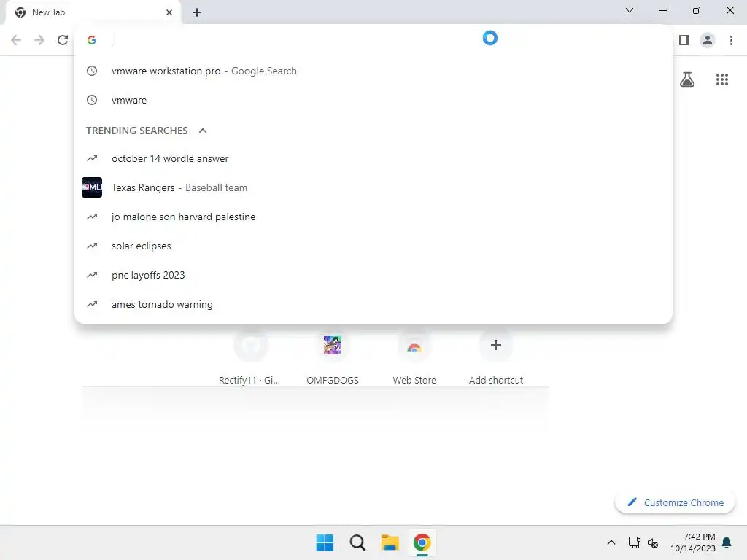
Task: Open the Windows Start menu
Action: [x=325, y=542]
